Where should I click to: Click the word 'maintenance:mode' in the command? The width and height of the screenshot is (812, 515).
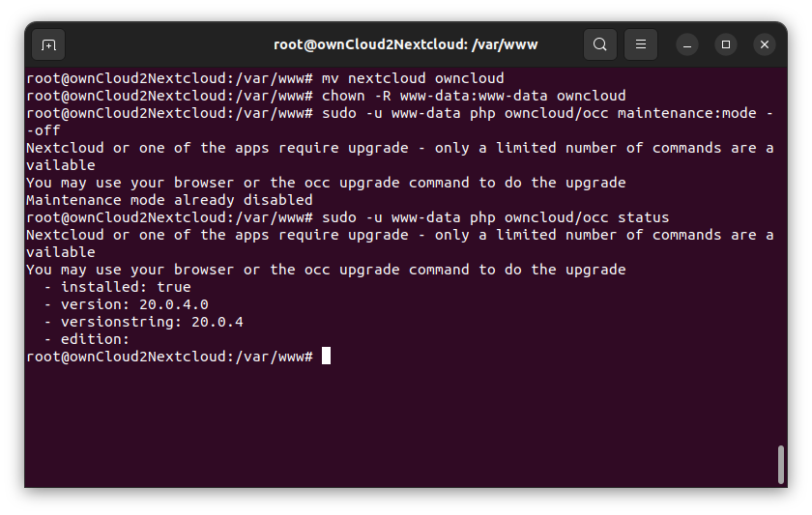coord(686,113)
